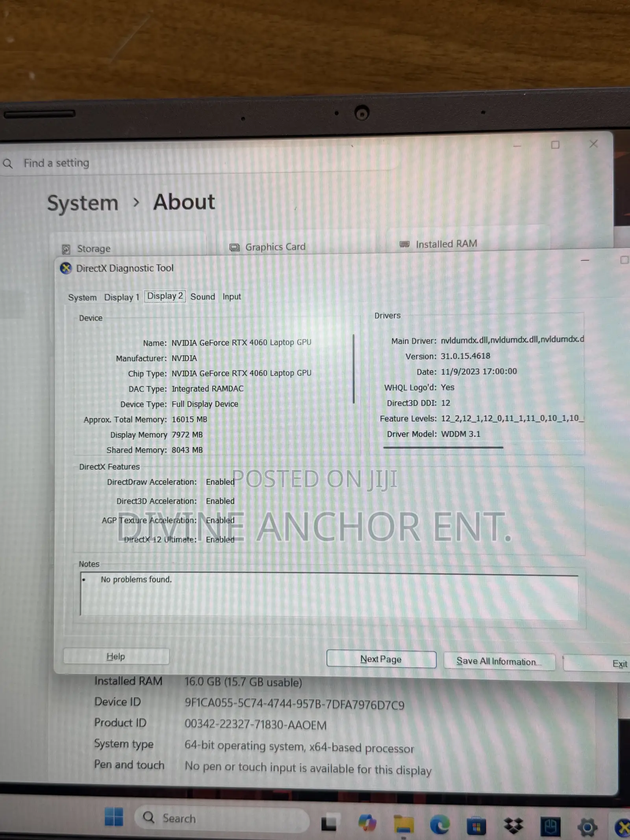Select the Product ID value 00342-22327-71830-AAOEM

pyautogui.click(x=256, y=725)
